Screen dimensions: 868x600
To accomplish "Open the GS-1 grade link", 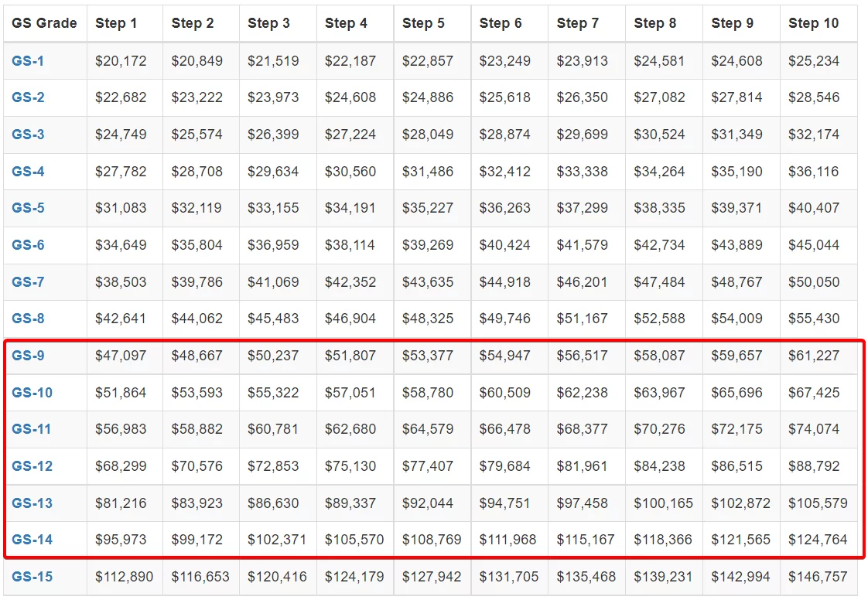I will click(x=28, y=61).
